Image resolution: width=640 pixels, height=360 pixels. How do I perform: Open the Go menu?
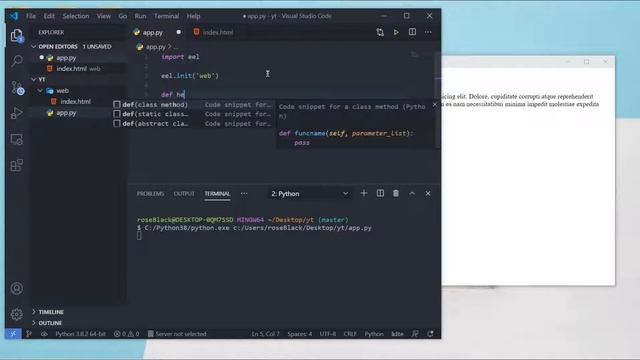coord(122,16)
